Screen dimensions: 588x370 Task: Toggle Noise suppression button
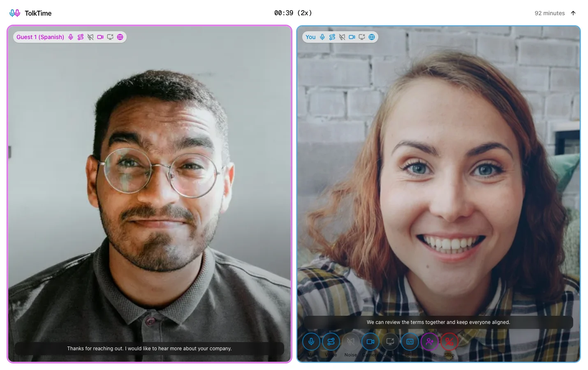(351, 342)
